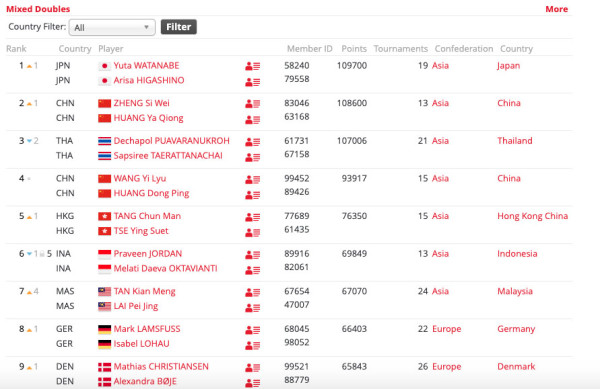The image size is (600, 389).
Task: Open profile card icon for TSE Ying Suet
Action: pos(253,233)
